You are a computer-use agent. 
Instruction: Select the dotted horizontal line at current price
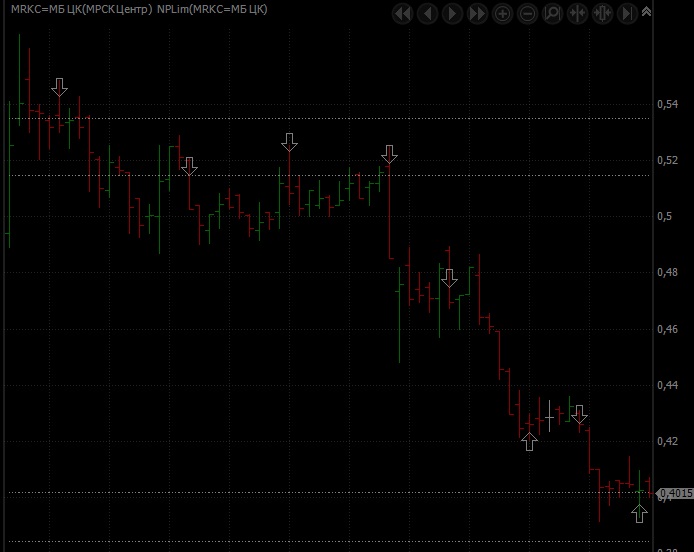300,493
